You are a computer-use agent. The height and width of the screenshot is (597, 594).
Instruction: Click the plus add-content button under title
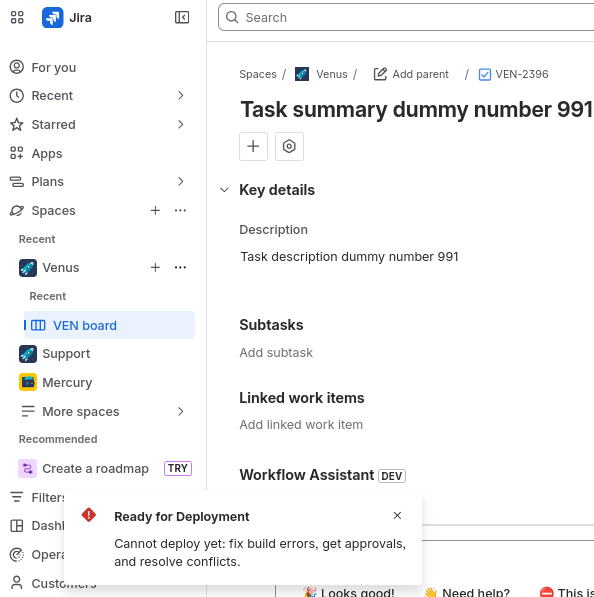(254, 147)
